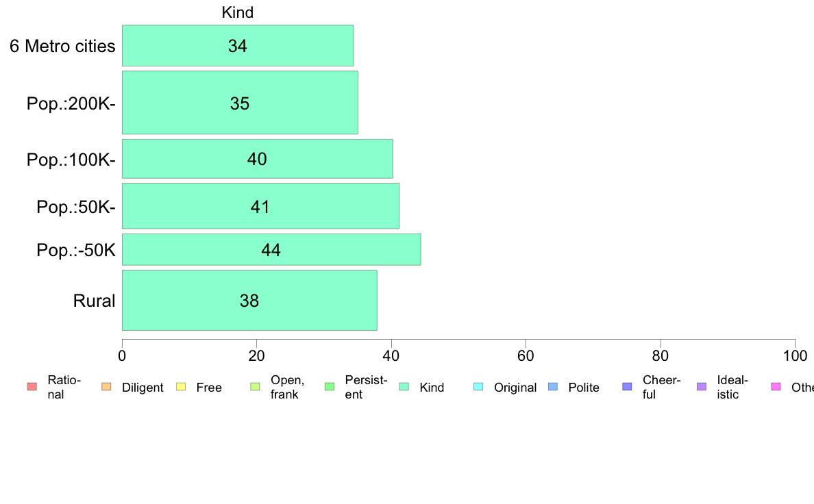This screenshot has width=814, height=504.
Task: Select the Pop.:-50K bar showing 44
Action: (x=271, y=250)
